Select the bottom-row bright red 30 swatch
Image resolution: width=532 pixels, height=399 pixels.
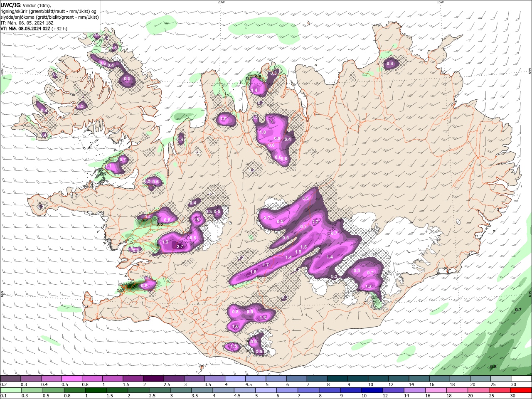tap(521, 390)
